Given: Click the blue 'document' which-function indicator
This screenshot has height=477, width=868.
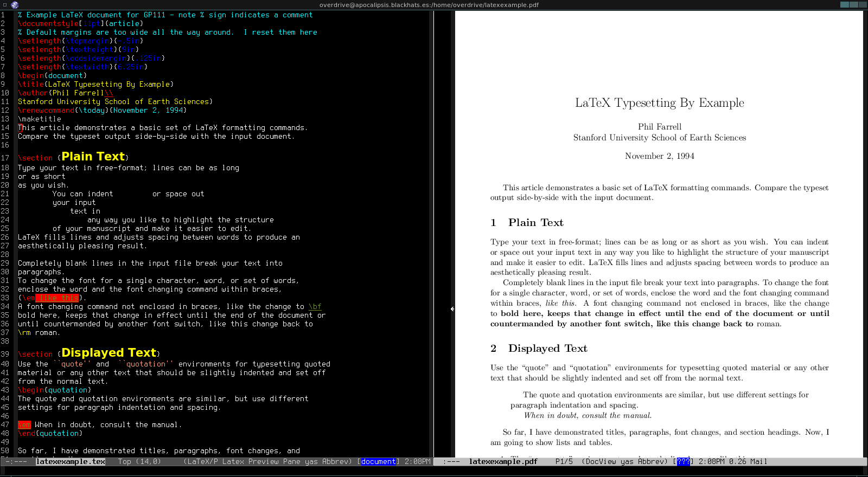Looking at the screenshot, I should coord(378,462).
